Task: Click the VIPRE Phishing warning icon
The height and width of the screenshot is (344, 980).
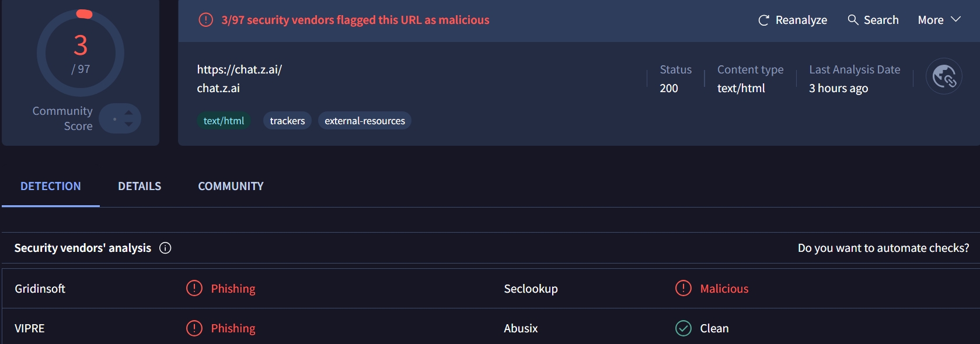Action: [194, 328]
